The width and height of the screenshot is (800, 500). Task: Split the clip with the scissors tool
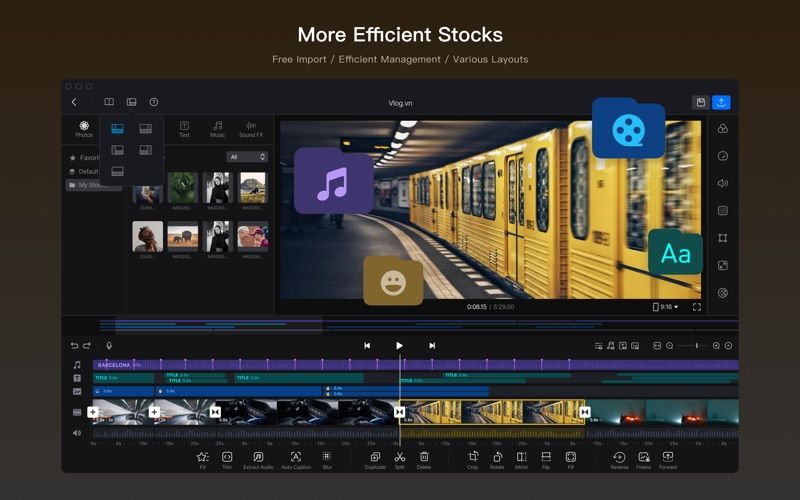click(x=399, y=460)
